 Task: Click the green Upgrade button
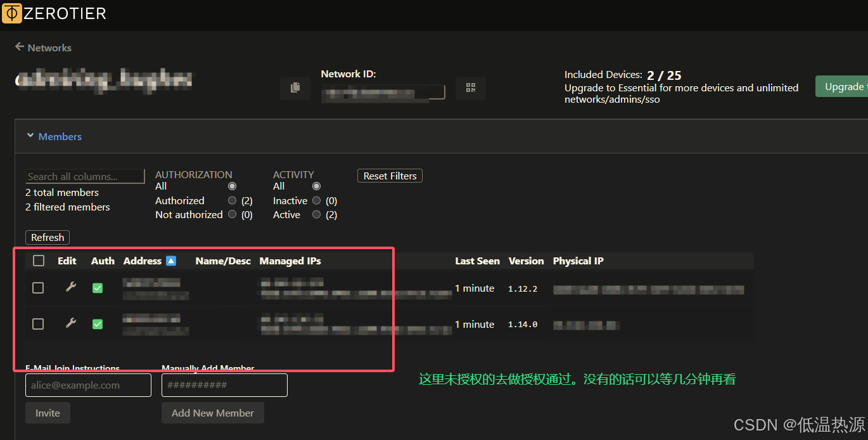point(841,87)
